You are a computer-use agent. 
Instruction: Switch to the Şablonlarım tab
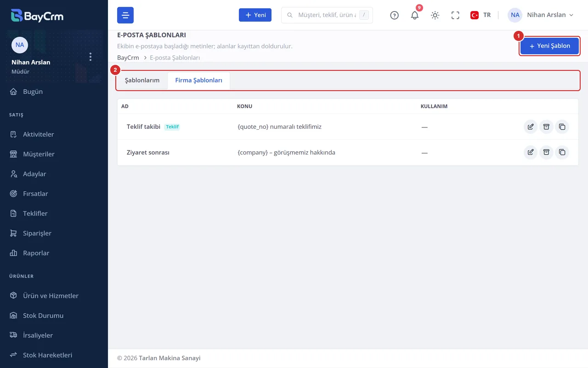[x=142, y=80]
